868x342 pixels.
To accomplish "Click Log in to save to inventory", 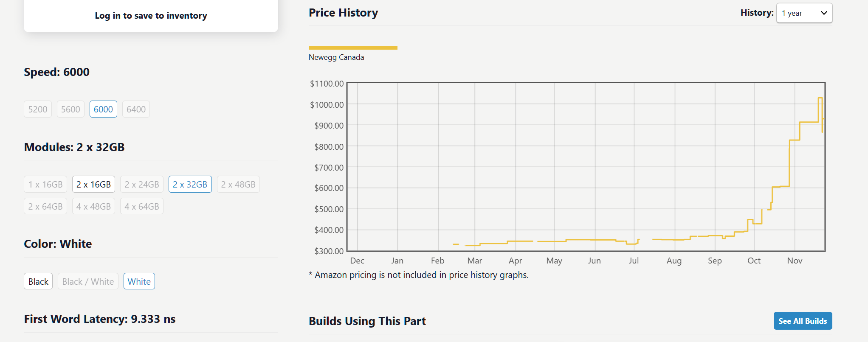I will coord(151,16).
